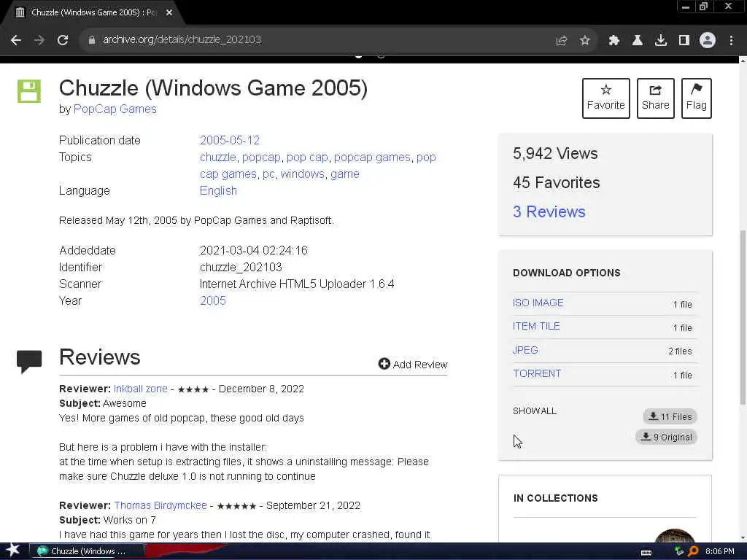The image size is (747, 560).
Task: Download the 9 Original files
Action: (x=666, y=437)
